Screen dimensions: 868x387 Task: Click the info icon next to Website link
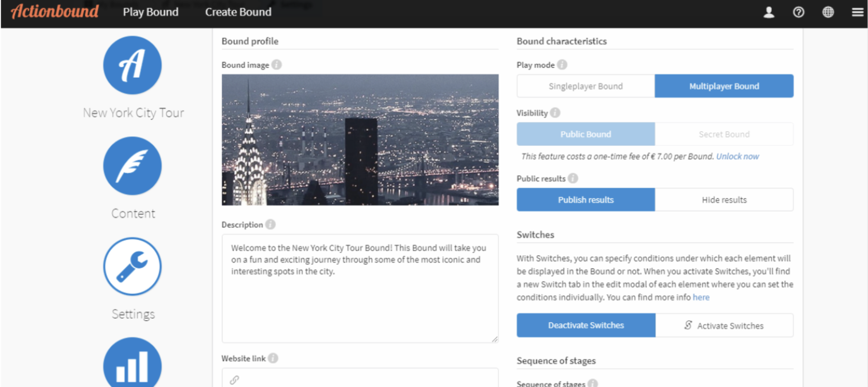click(273, 358)
